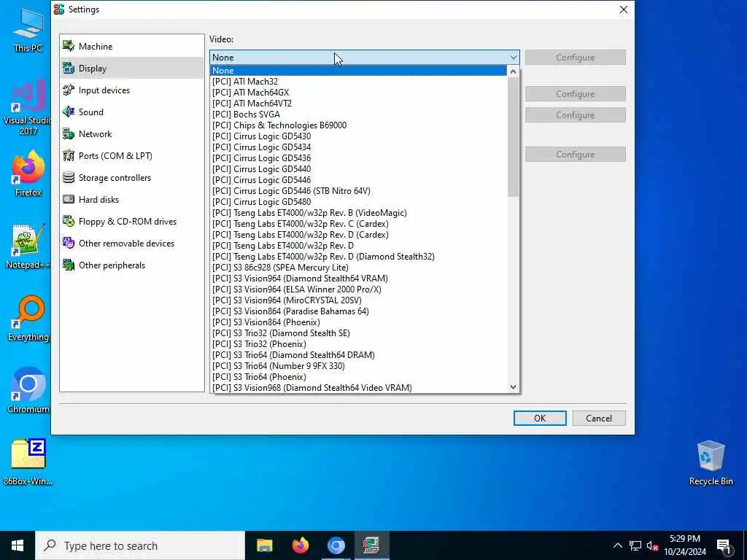This screenshot has height=560, width=747.
Task: Pick S3 Trio64 (Number 9 9FX 330)
Action: (358, 366)
